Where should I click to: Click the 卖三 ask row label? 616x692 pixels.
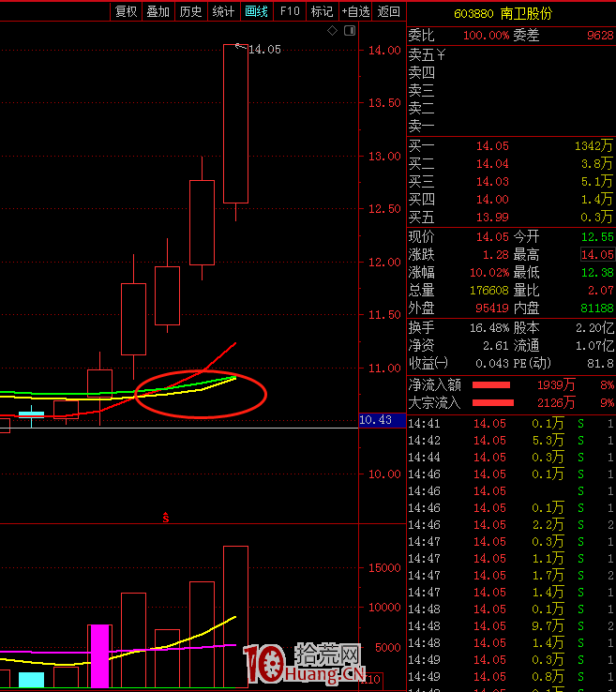tap(421, 90)
